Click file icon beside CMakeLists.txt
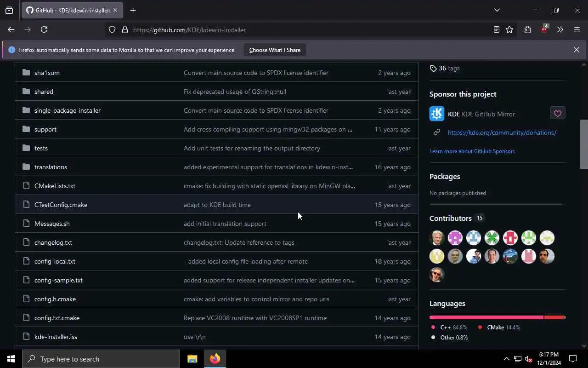 click(26, 186)
